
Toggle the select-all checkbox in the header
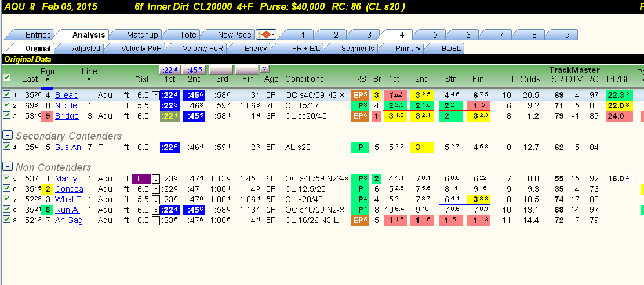pyautogui.click(x=6, y=77)
